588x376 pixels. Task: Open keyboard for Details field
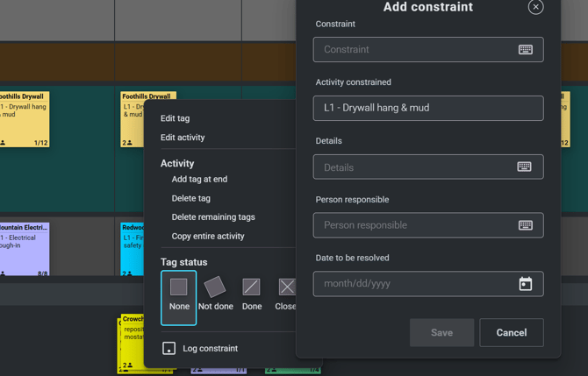pyautogui.click(x=524, y=167)
